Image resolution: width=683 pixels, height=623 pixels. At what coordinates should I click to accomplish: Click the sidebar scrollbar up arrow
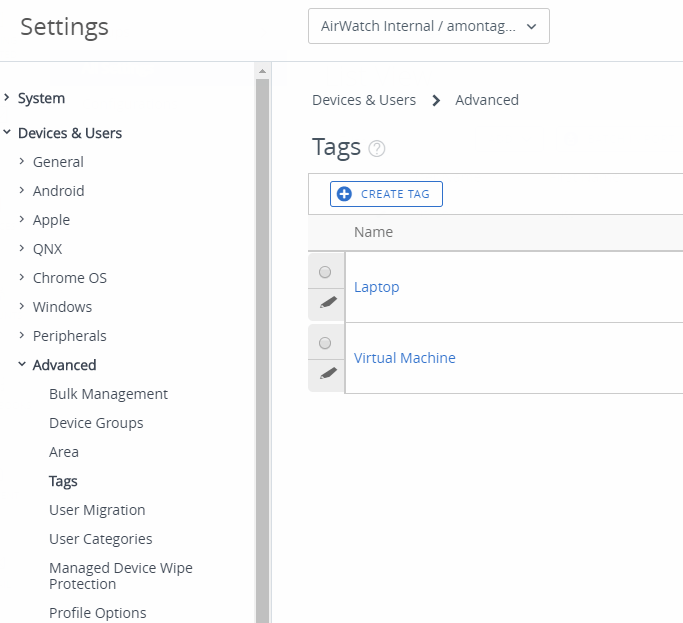coord(262,71)
